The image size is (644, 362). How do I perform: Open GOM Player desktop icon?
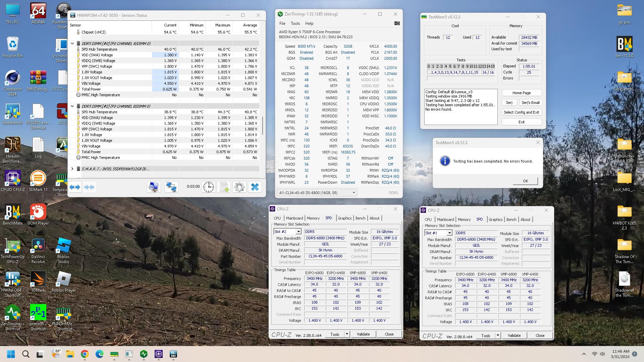tap(38, 215)
